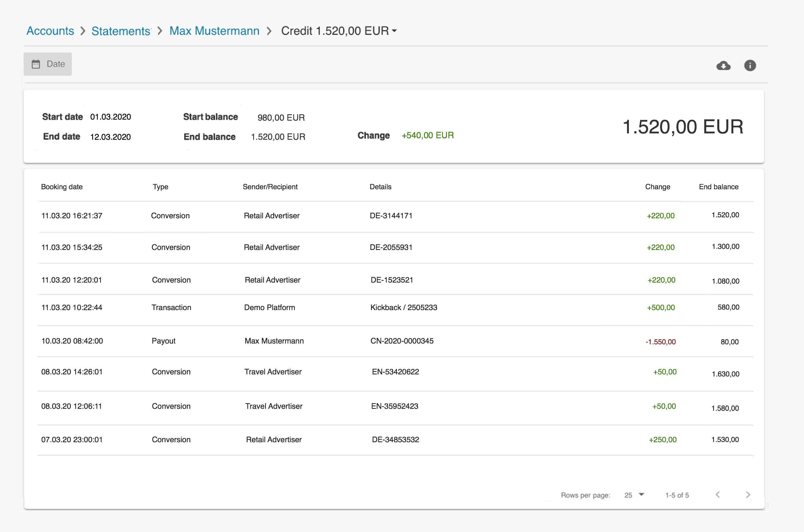This screenshot has width=804, height=532.
Task: Navigate to next page using right arrow
Action: 748,492
